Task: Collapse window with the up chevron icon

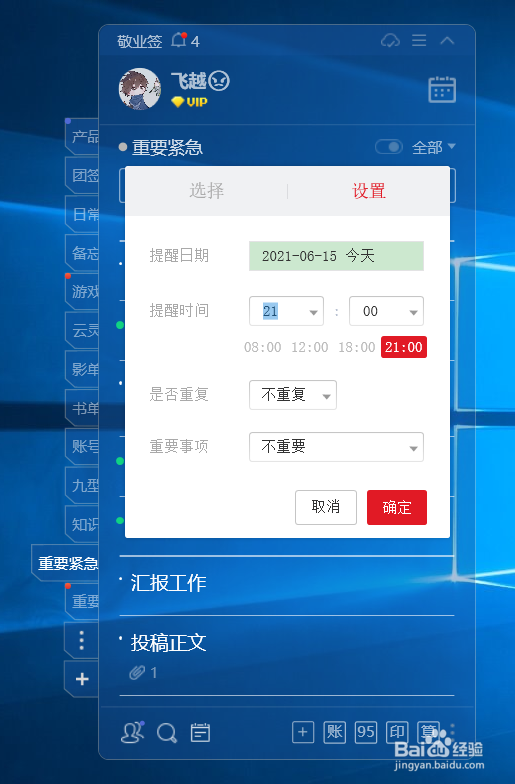Action: click(447, 40)
